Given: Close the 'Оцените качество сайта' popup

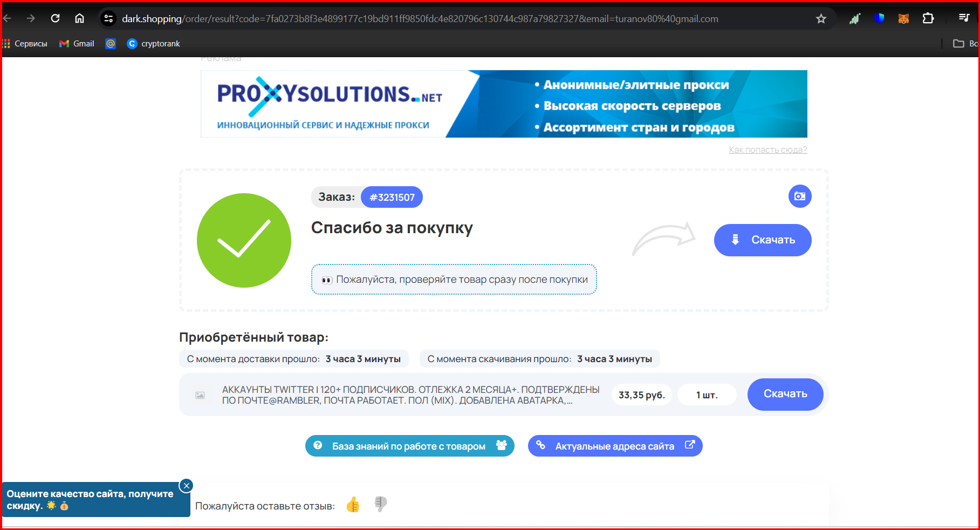Looking at the screenshot, I should pyautogui.click(x=186, y=486).
